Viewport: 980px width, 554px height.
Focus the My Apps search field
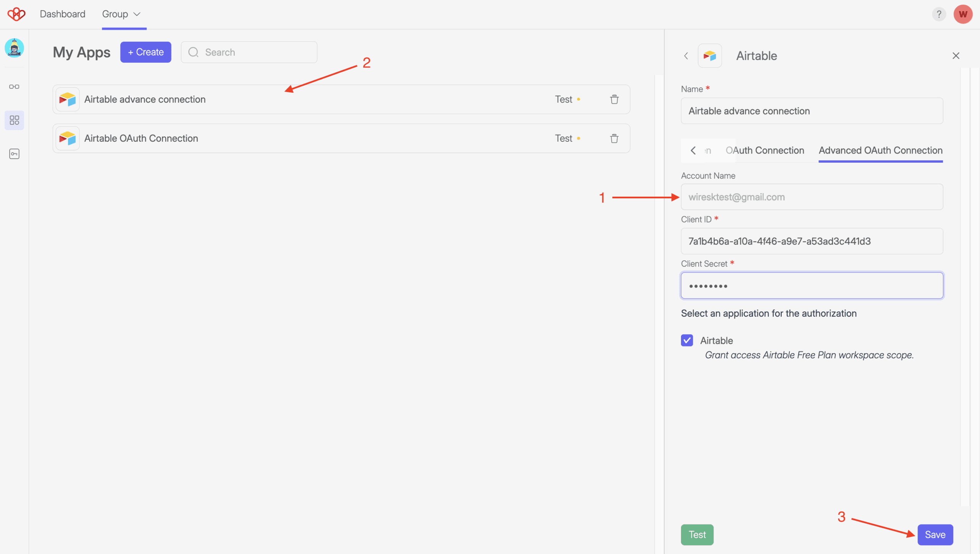[249, 52]
